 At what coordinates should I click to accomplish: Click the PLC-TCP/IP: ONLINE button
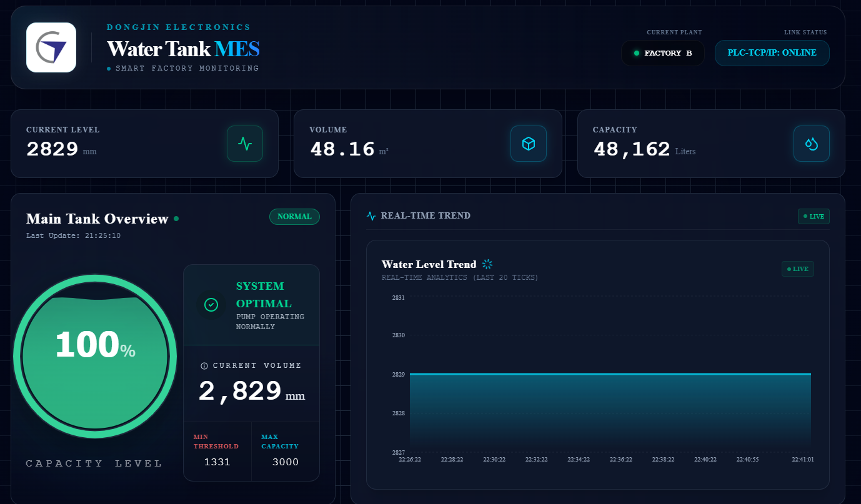772,53
